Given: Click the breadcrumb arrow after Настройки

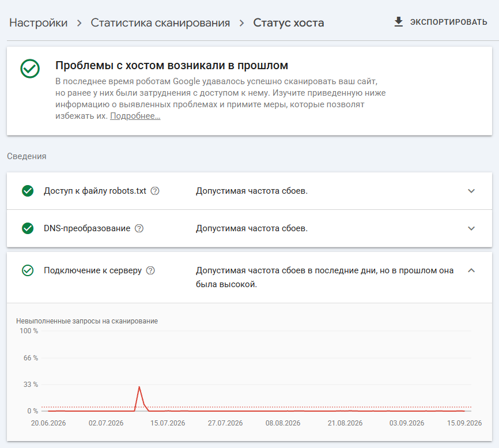Looking at the screenshot, I should click(80, 23).
